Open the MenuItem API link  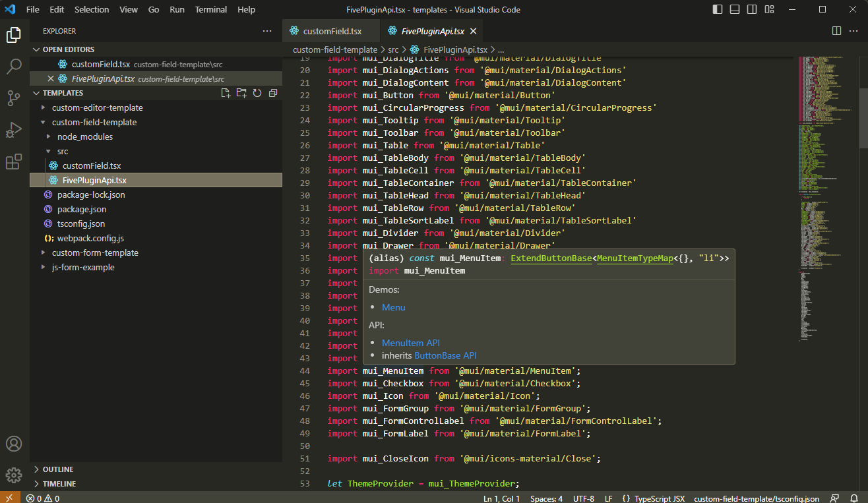(x=411, y=343)
